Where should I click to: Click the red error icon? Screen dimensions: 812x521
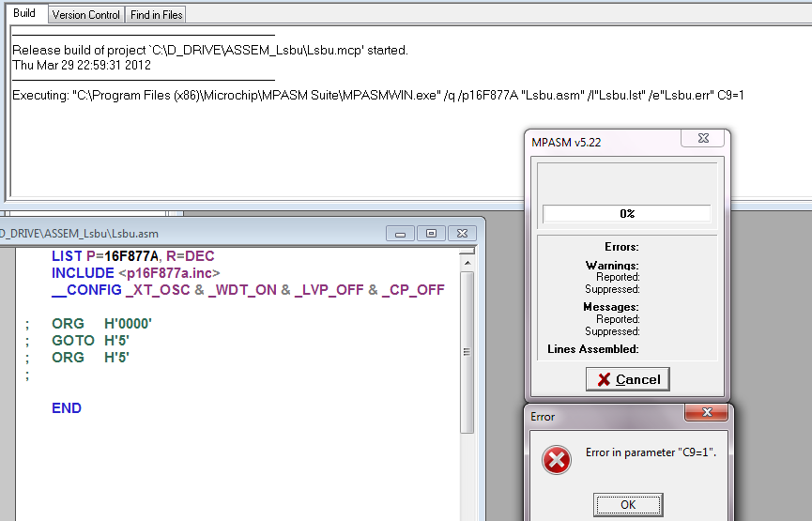click(x=556, y=460)
